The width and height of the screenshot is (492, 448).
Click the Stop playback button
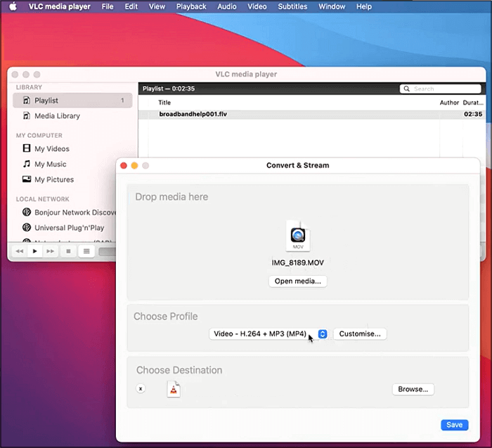pos(68,251)
